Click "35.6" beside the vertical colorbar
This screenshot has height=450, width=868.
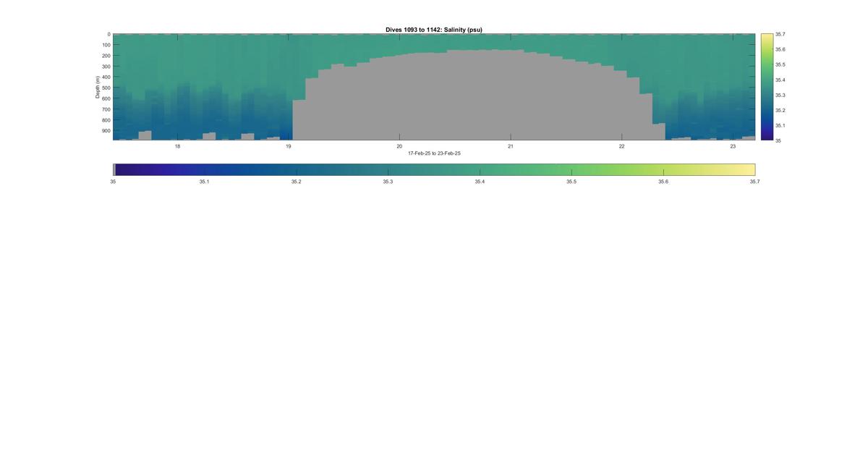click(x=780, y=49)
